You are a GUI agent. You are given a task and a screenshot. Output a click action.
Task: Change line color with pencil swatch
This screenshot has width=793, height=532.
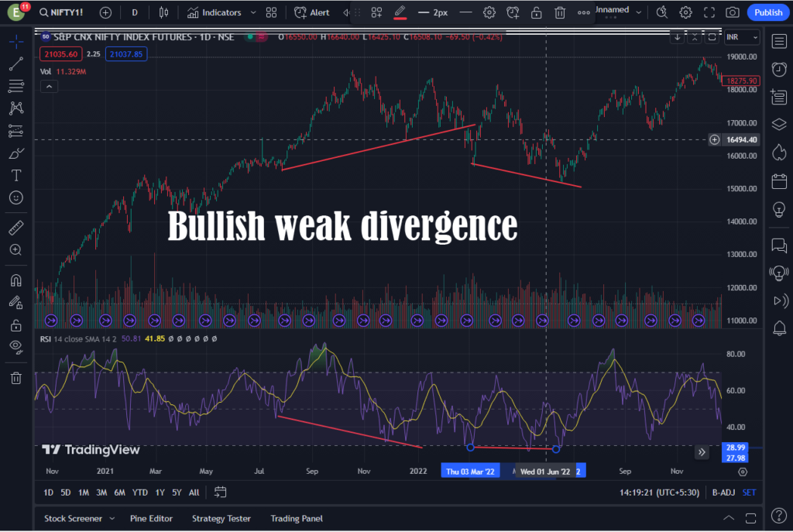[400, 12]
